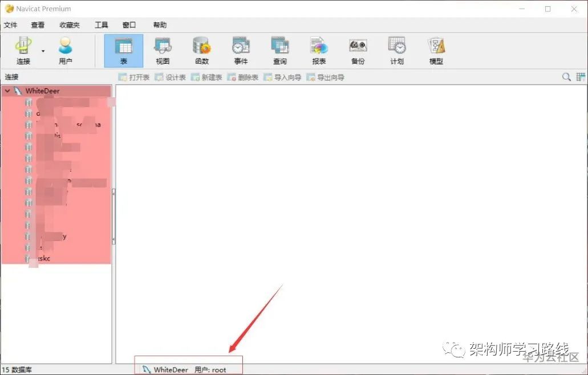Open the 函数 functions section
The image size is (588, 375).
click(202, 51)
